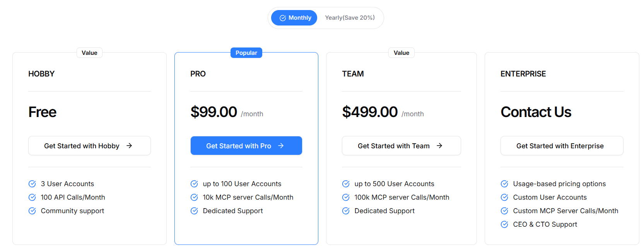Viewport: 644px width, 246px height.
Task: Click the Value badge on the Hobby card
Action: pos(89,53)
